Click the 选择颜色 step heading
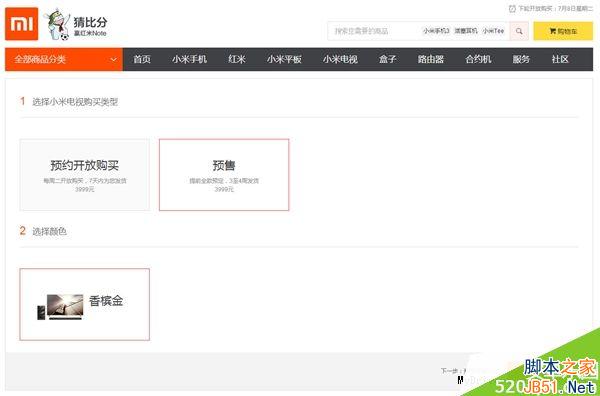This screenshot has height=396, width=600. click(49, 231)
